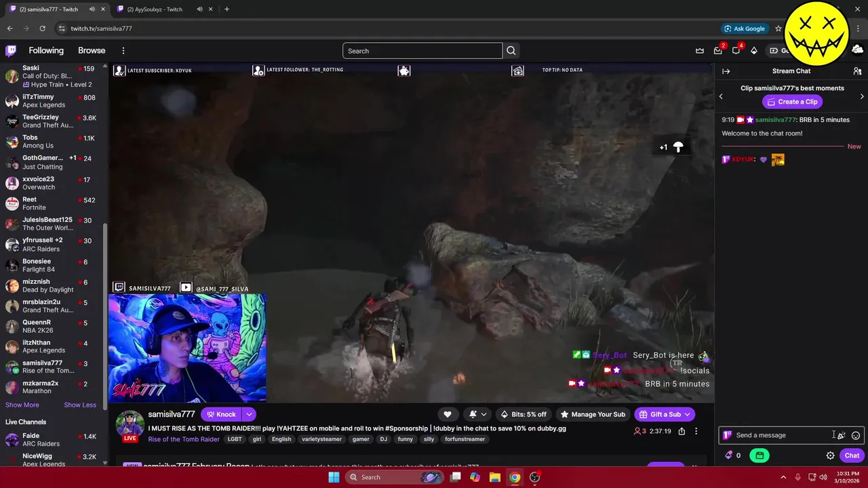Expand the system tray hidden icons chevron
The width and height of the screenshot is (868, 488).
783,477
